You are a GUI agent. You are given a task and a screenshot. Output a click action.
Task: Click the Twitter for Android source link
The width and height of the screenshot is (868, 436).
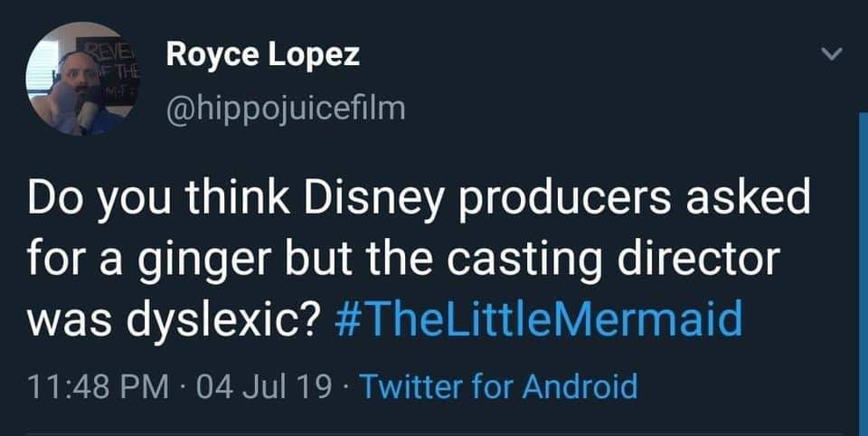(498, 386)
